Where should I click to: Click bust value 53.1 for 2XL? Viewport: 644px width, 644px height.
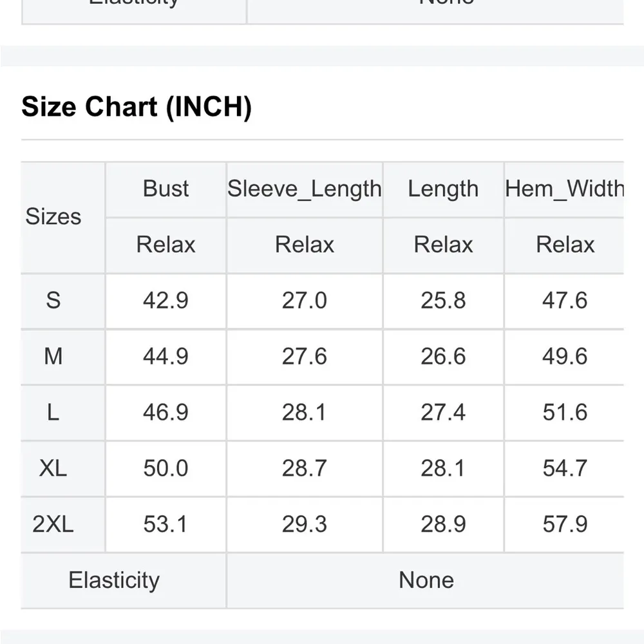tap(166, 524)
